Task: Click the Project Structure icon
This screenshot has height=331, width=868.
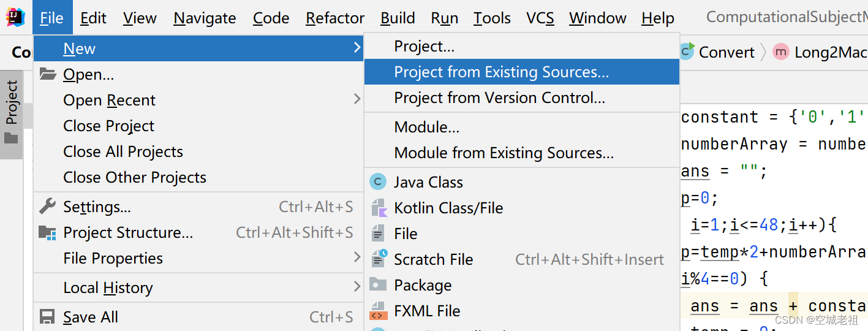Action: [x=47, y=232]
